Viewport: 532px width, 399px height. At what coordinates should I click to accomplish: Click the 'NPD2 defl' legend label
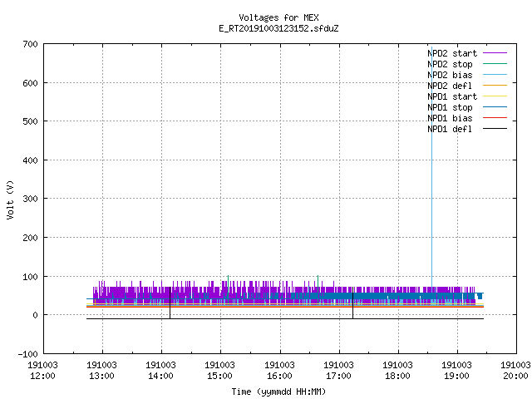(x=450, y=86)
